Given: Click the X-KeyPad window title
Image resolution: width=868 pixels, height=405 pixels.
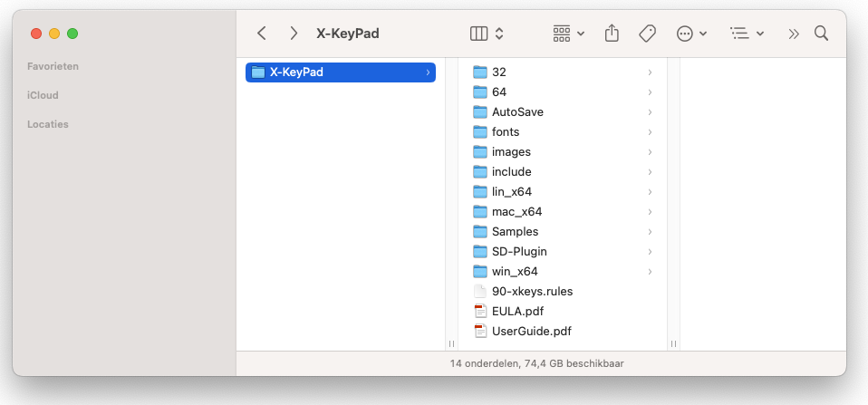Looking at the screenshot, I should [x=348, y=34].
